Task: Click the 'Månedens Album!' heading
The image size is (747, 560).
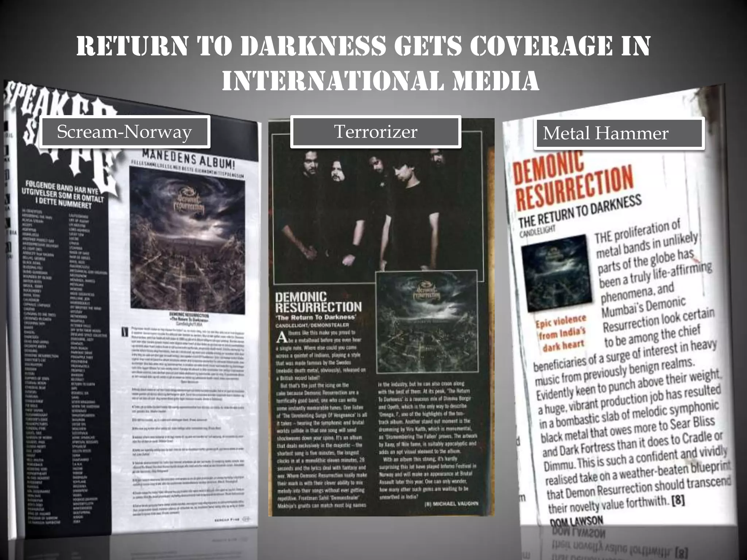Action: click(188, 159)
